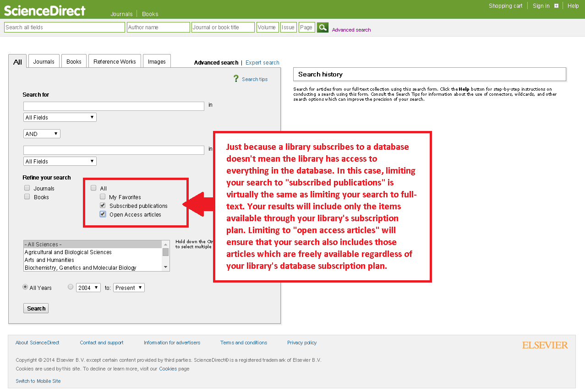Switch to Mobile Site link
The width and height of the screenshot is (585, 392).
[x=38, y=381]
